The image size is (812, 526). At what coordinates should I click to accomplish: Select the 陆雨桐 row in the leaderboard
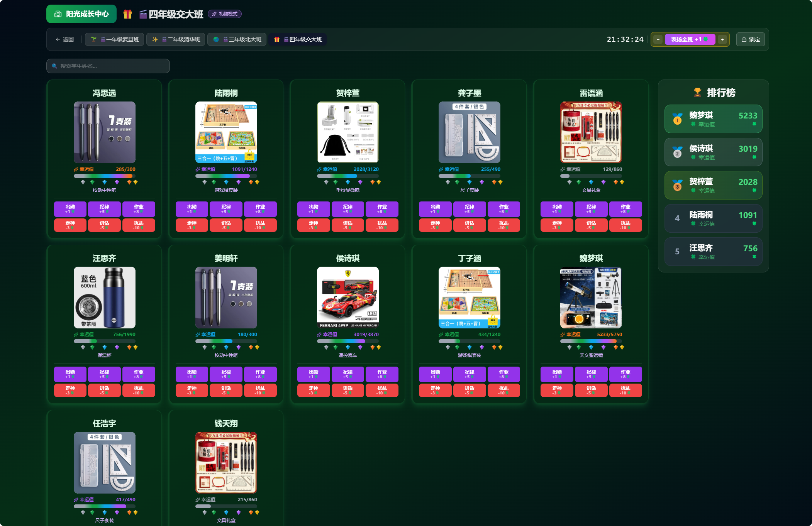pos(714,218)
